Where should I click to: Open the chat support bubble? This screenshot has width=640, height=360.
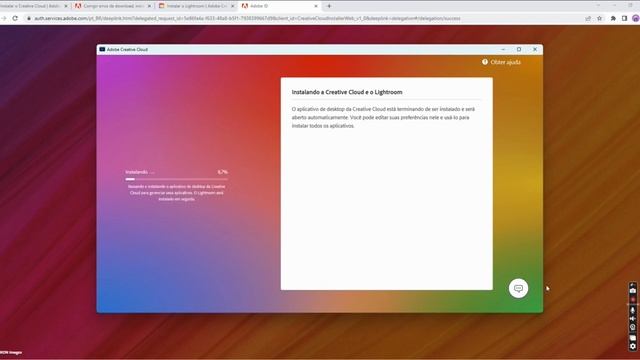point(518,288)
